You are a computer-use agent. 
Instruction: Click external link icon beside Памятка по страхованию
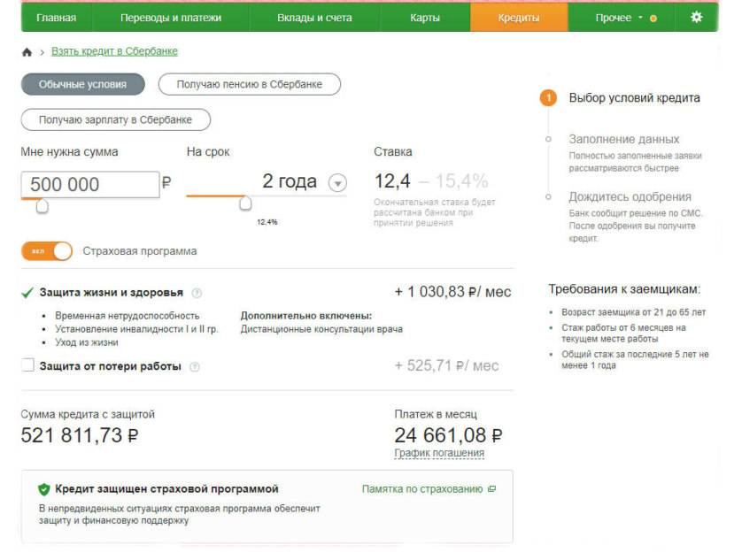tap(492, 489)
